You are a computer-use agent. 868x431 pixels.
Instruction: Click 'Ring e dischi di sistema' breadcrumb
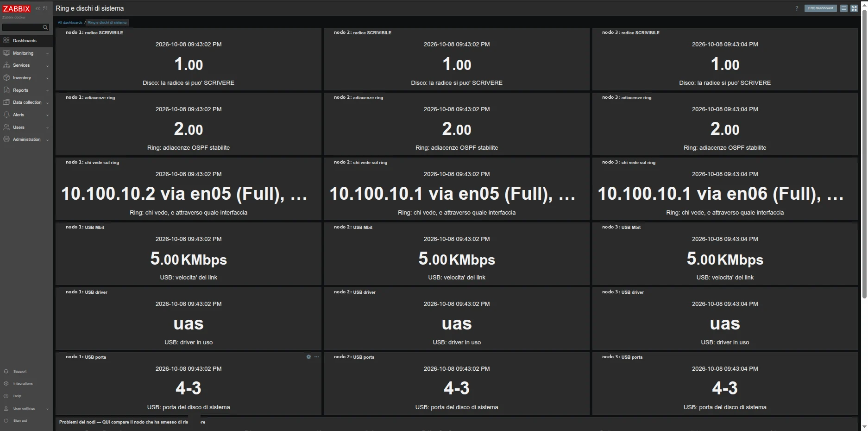pos(107,22)
